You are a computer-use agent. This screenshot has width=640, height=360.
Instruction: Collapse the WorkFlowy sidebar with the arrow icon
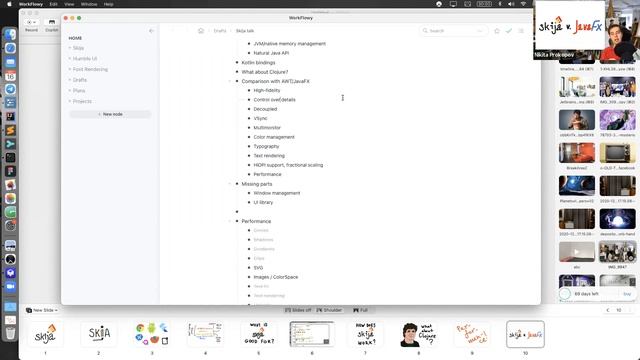pos(151,31)
